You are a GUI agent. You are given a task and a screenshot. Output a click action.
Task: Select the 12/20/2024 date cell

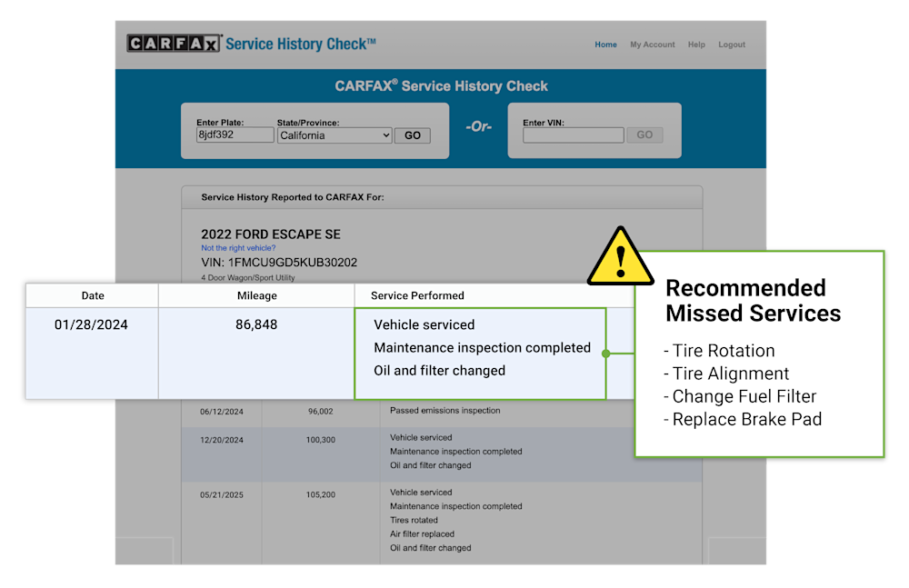click(x=222, y=440)
